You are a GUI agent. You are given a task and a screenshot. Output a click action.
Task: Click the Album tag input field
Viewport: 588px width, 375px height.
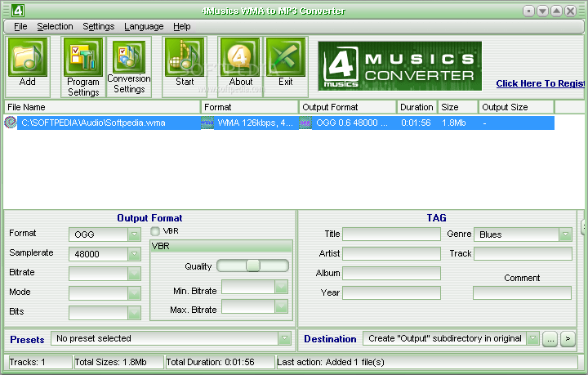point(391,274)
